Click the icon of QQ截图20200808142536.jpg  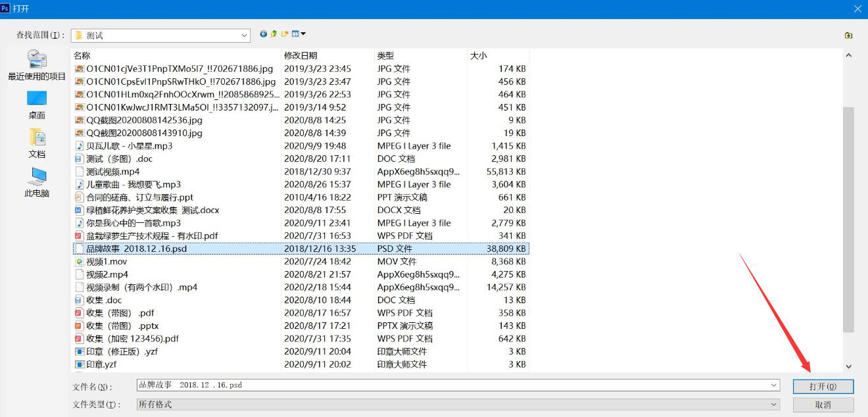(x=80, y=120)
